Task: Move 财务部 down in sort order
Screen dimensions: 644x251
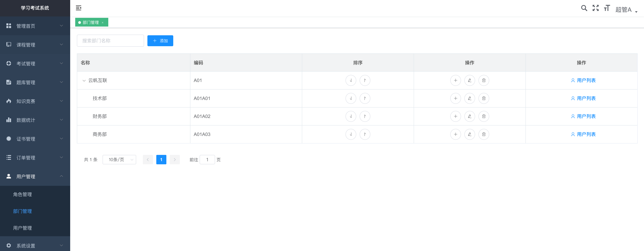Action: click(351, 116)
